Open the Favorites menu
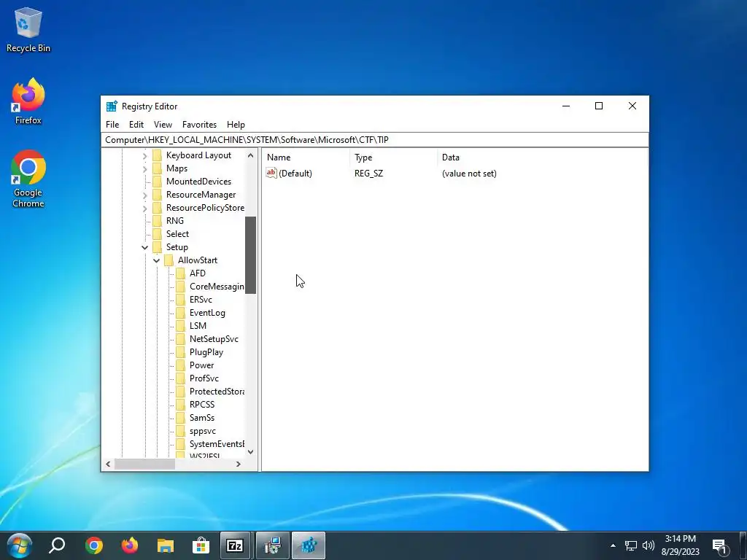 pos(199,124)
